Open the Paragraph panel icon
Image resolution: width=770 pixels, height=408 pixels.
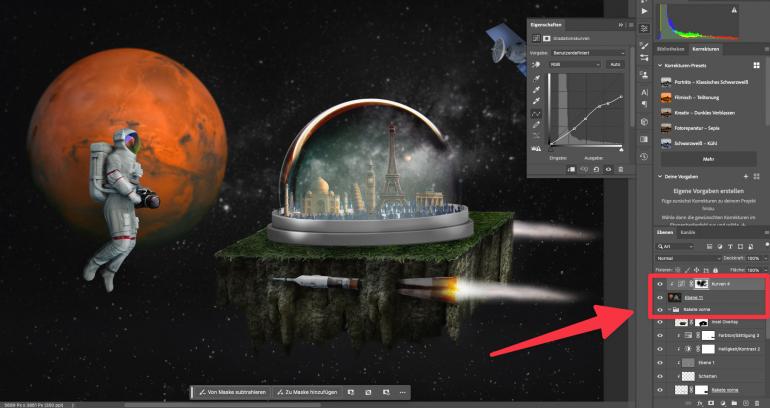(x=644, y=104)
